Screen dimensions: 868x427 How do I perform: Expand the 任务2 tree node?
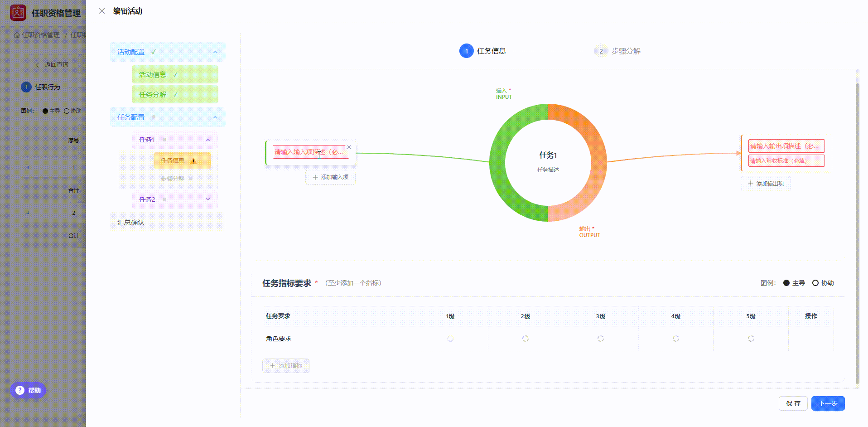point(208,199)
